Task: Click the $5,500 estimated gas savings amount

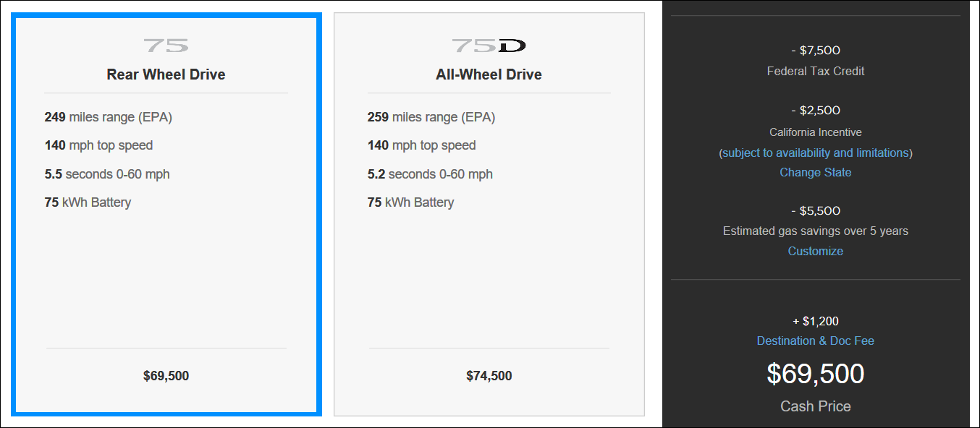Action: tap(816, 211)
